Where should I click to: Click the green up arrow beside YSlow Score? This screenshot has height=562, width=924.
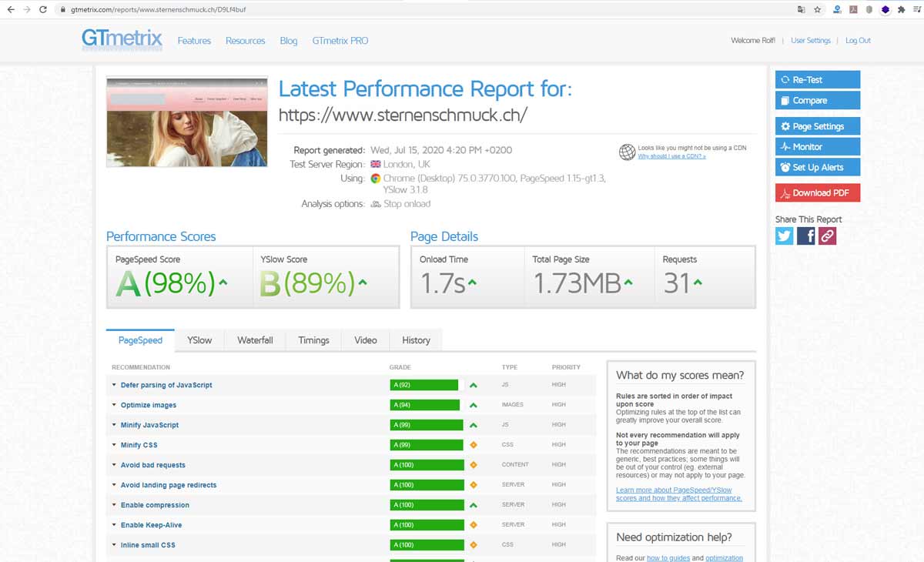[362, 283]
